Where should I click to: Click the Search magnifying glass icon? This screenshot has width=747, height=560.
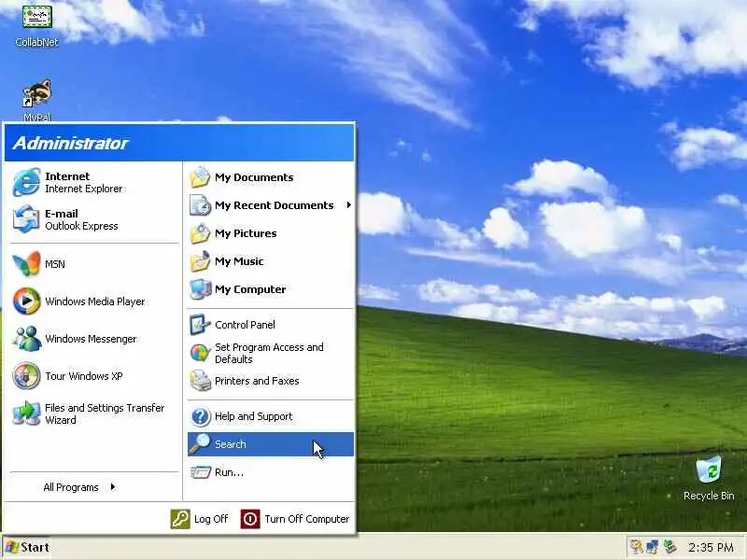click(199, 444)
